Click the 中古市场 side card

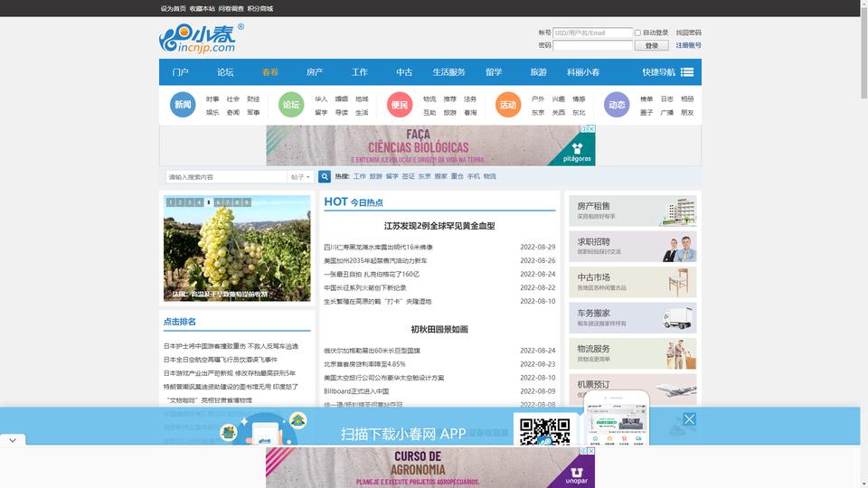[x=633, y=282]
